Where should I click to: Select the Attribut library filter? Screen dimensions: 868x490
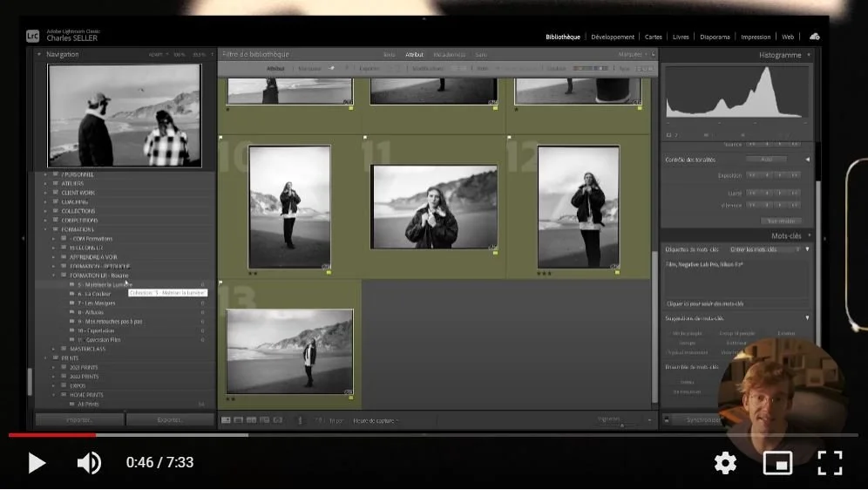pyautogui.click(x=414, y=54)
